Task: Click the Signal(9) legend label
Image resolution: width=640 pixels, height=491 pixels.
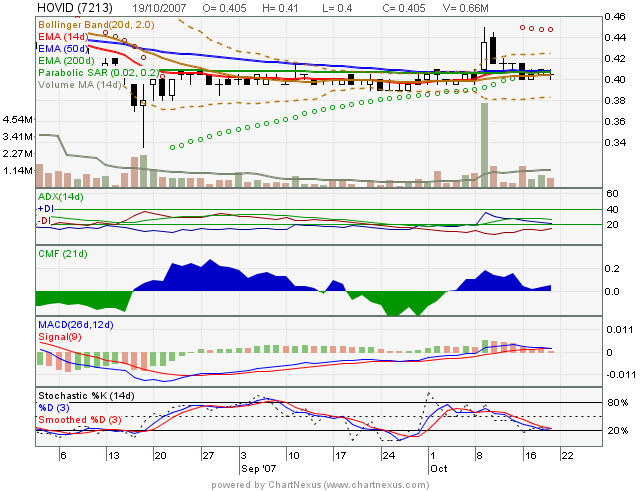Action: (x=58, y=335)
